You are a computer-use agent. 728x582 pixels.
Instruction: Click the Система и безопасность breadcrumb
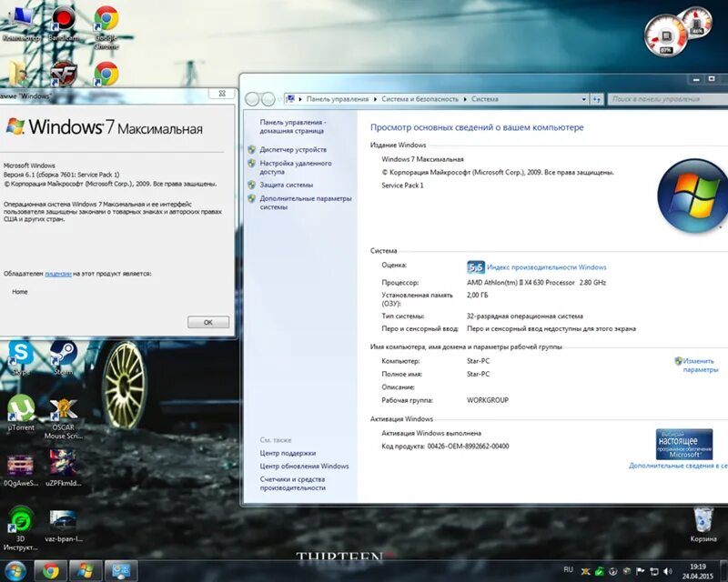pos(420,99)
